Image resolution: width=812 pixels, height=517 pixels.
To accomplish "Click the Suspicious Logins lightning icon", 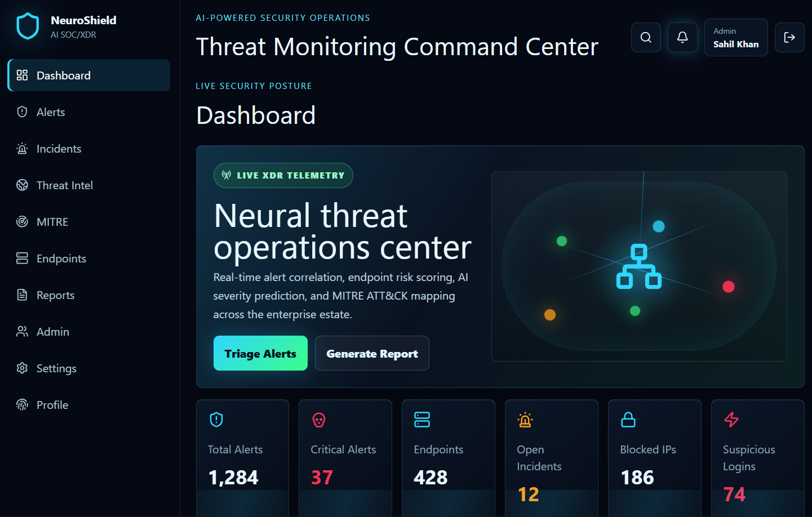I will point(731,420).
